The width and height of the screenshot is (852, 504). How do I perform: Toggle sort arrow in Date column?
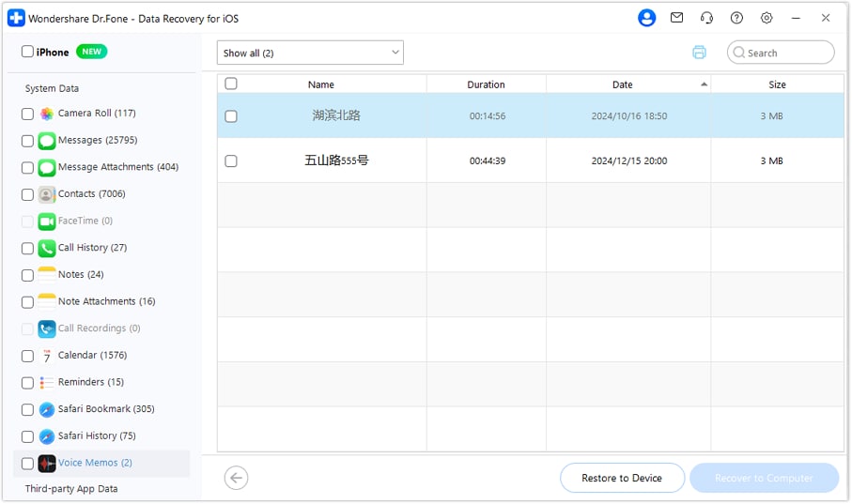pyautogui.click(x=704, y=84)
